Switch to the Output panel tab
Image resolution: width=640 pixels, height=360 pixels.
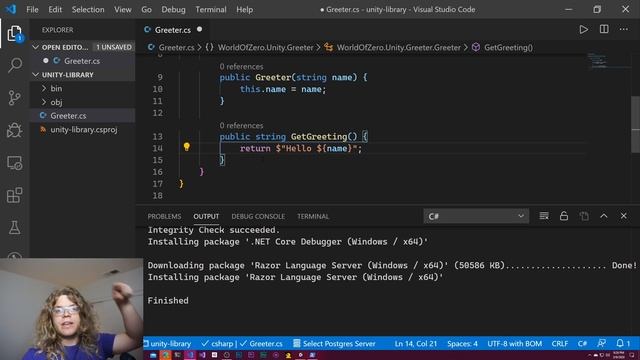pyautogui.click(x=206, y=216)
